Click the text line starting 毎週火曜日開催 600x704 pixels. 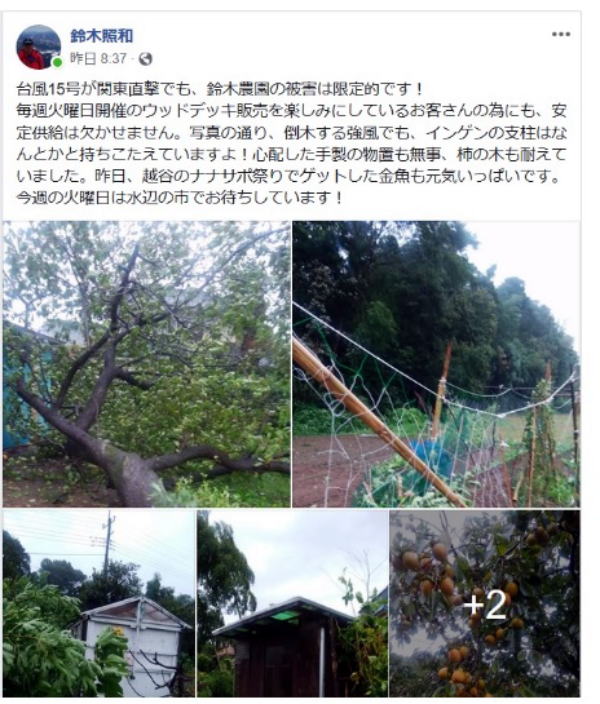pyautogui.click(x=291, y=110)
